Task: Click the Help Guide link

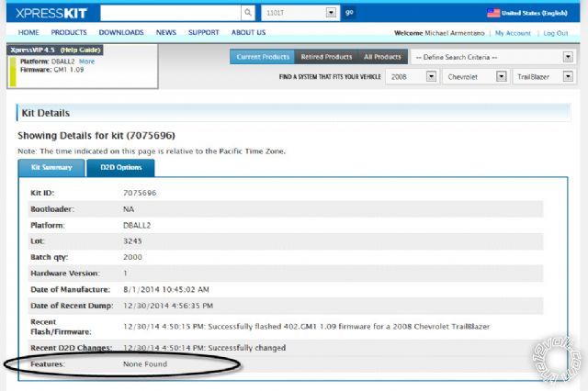Action: pos(85,50)
